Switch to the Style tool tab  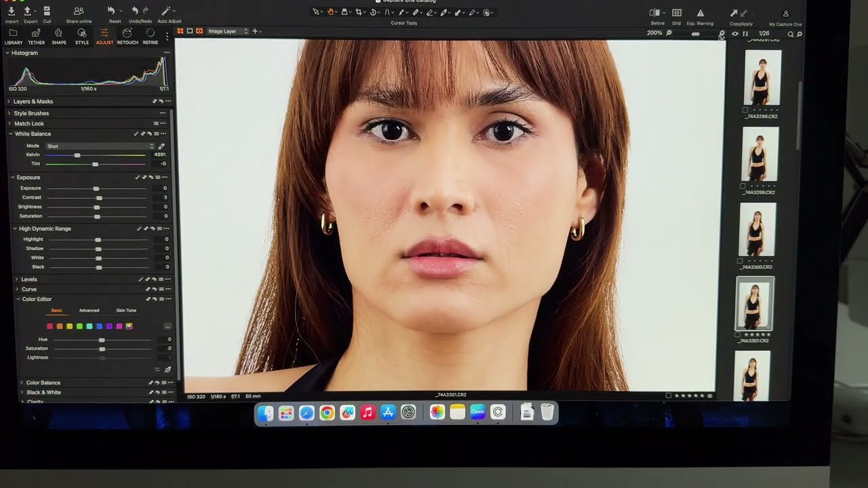pos(82,36)
